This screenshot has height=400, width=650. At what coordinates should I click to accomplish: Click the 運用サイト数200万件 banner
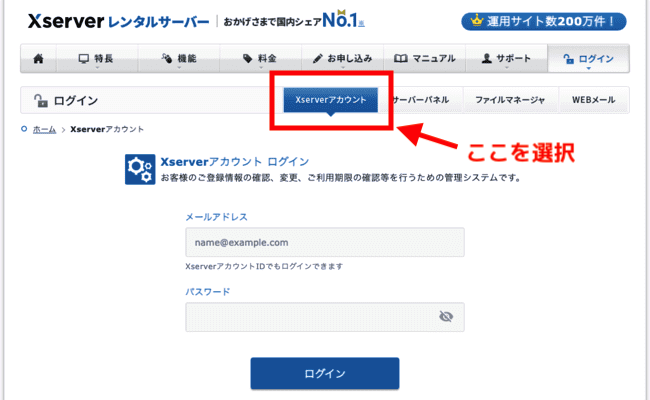tap(544, 21)
